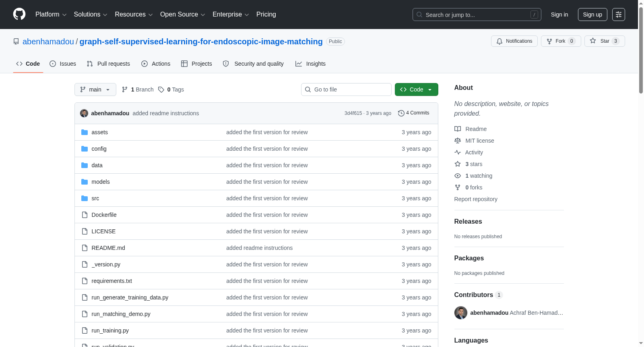Open run_generate_training_data.py file

(x=130, y=297)
